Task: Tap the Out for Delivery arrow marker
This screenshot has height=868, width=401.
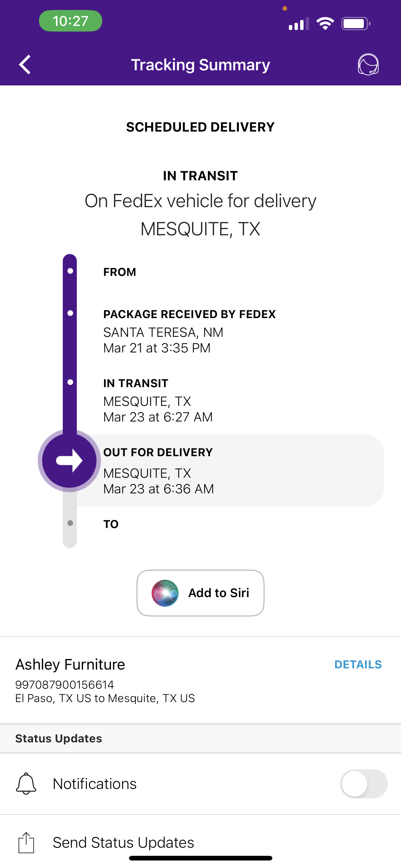Action: point(69,460)
